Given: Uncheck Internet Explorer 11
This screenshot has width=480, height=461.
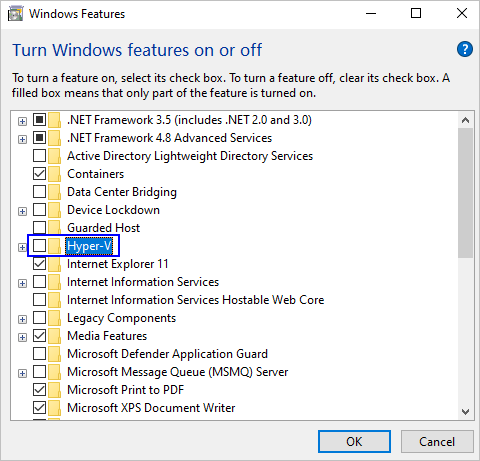Looking at the screenshot, I should click(x=39, y=264).
